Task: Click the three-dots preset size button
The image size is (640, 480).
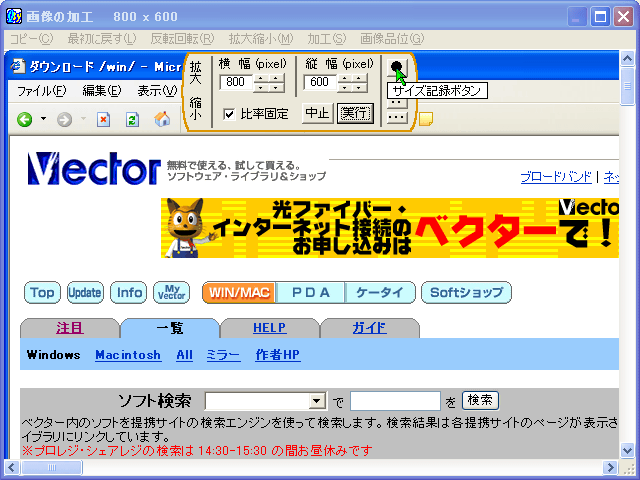Action: [397, 118]
